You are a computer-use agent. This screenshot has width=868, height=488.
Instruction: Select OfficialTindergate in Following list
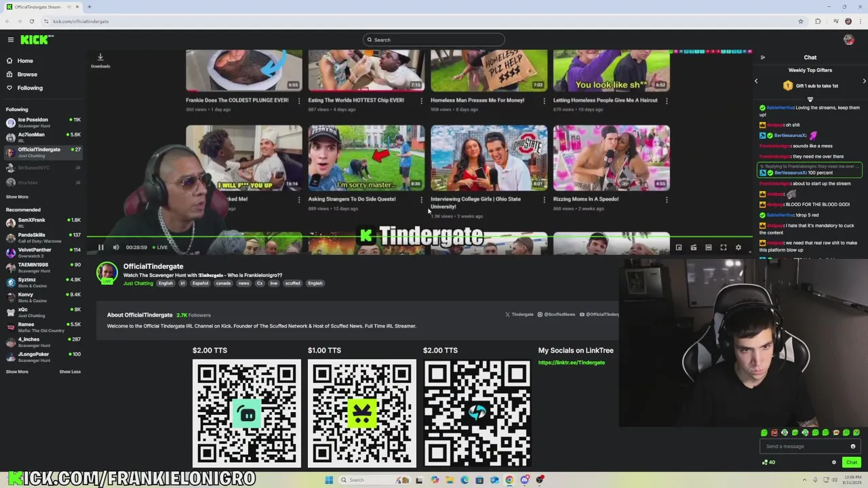pos(43,152)
